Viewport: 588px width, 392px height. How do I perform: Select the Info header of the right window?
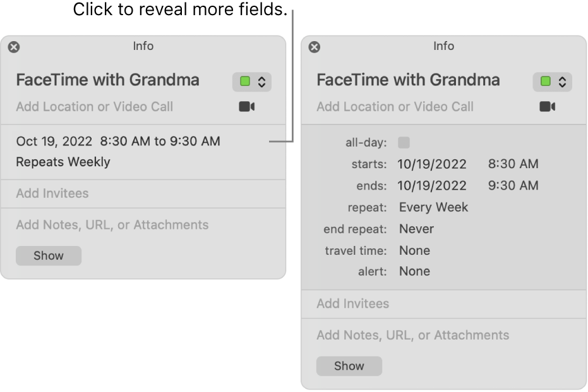443,46
